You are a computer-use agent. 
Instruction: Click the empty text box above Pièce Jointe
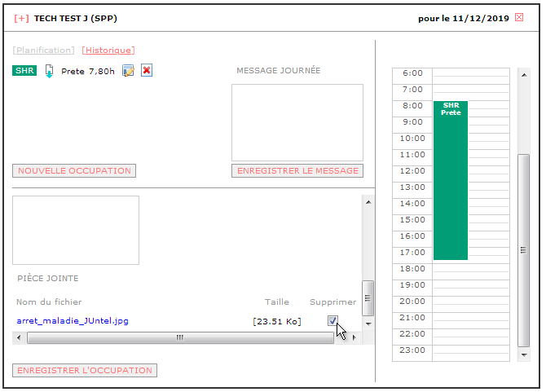[x=76, y=230]
